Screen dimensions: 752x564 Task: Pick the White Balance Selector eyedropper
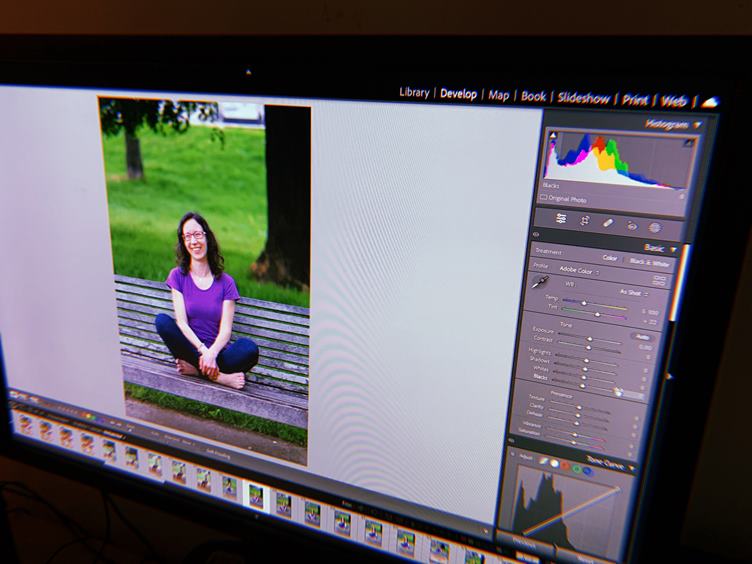(x=541, y=281)
